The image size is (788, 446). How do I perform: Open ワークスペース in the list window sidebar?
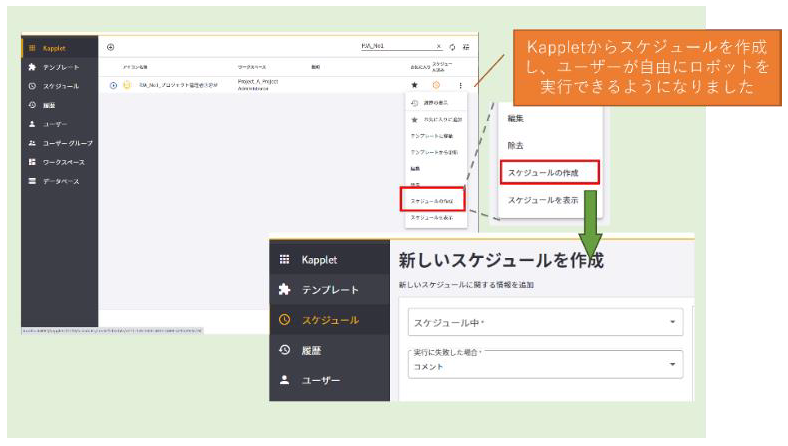59,162
